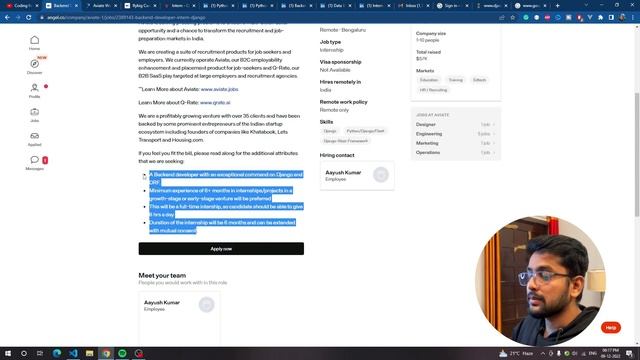Show hidden system tray icons
The width and height of the screenshot is (640, 360).
543,353
